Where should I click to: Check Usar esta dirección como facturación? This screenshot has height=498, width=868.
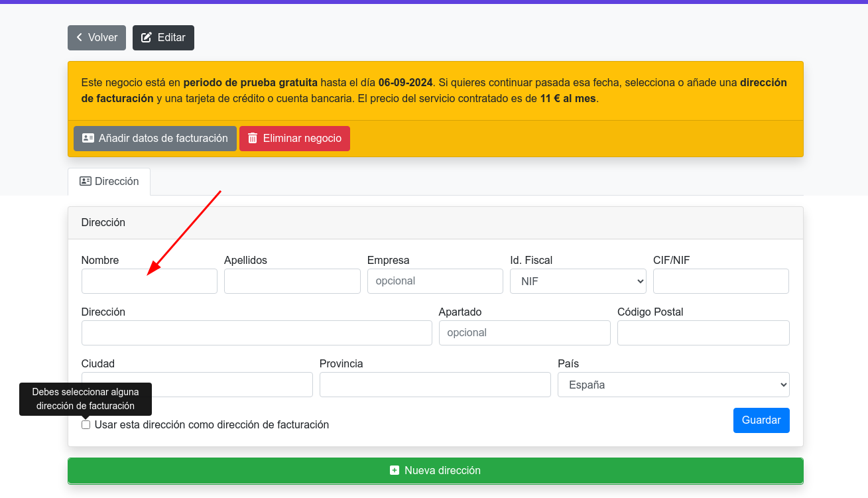coord(86,425)
